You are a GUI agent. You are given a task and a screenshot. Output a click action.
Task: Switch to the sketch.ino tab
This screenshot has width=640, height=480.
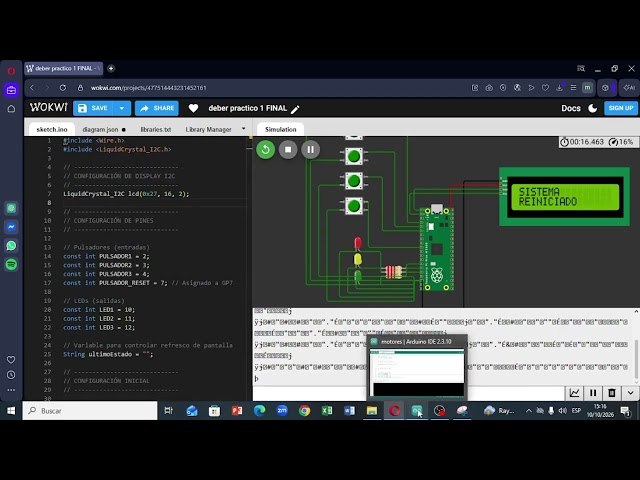coord(52,129)
